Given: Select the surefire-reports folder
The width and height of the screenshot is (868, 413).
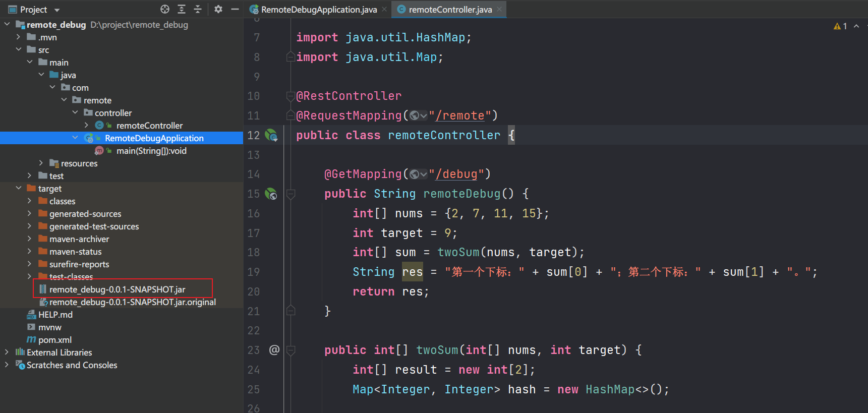Looking at the screenshot, I should click(79, 264).
